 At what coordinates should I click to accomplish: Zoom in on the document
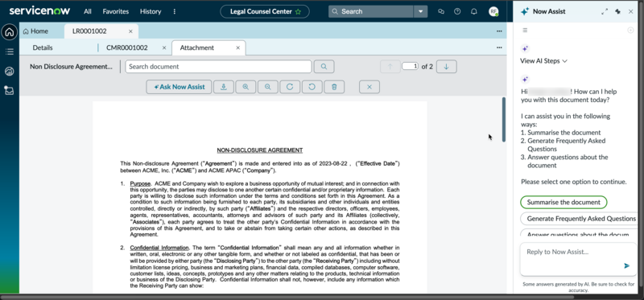tap(246, 87)
